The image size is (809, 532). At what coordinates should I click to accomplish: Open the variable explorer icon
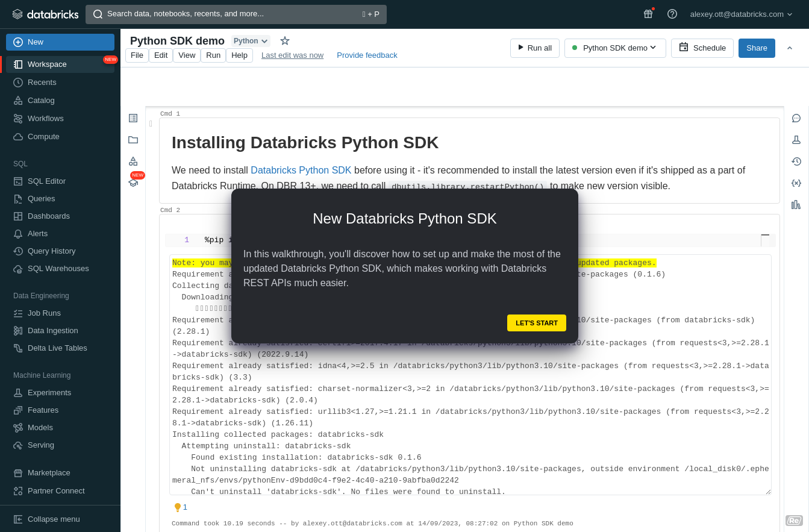click(x=796, y=183)
